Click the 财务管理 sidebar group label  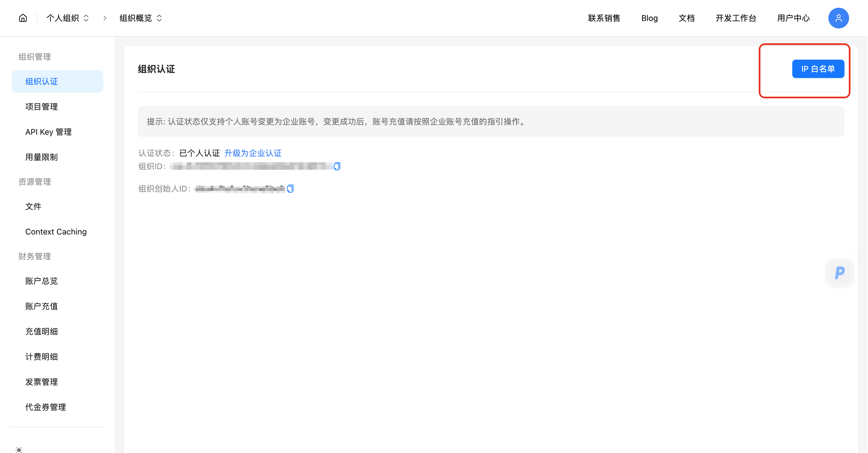point(35,256)
